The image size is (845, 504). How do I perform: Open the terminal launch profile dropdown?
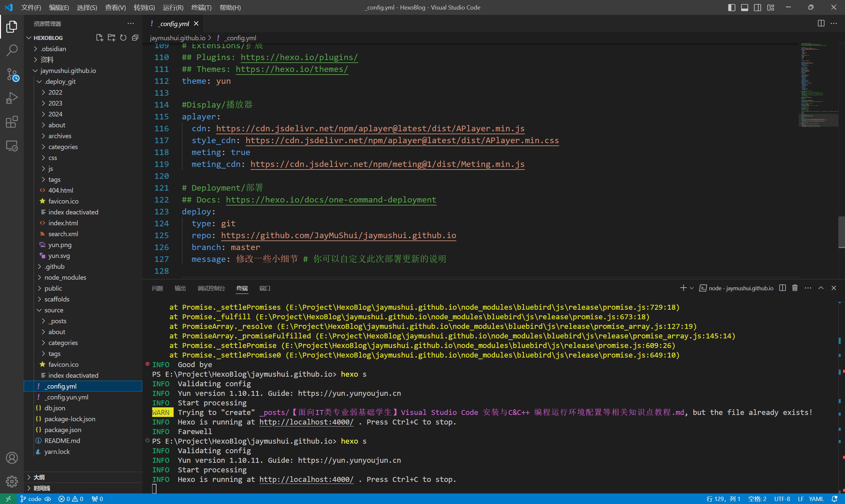pos(692,288)
